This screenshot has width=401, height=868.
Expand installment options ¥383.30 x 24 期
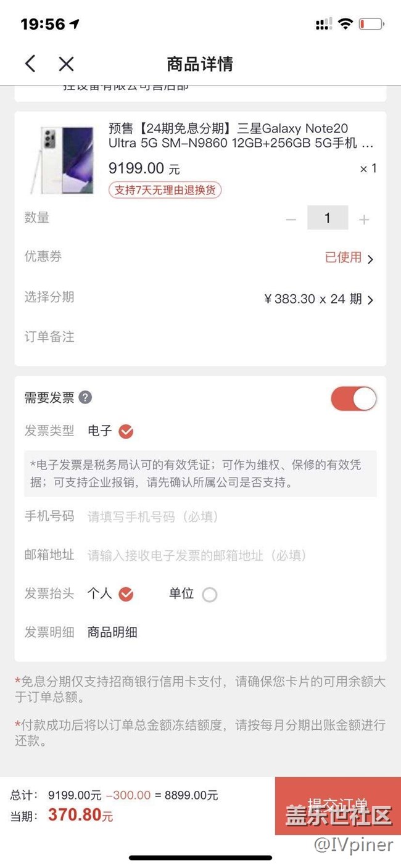tap(318, 299)
